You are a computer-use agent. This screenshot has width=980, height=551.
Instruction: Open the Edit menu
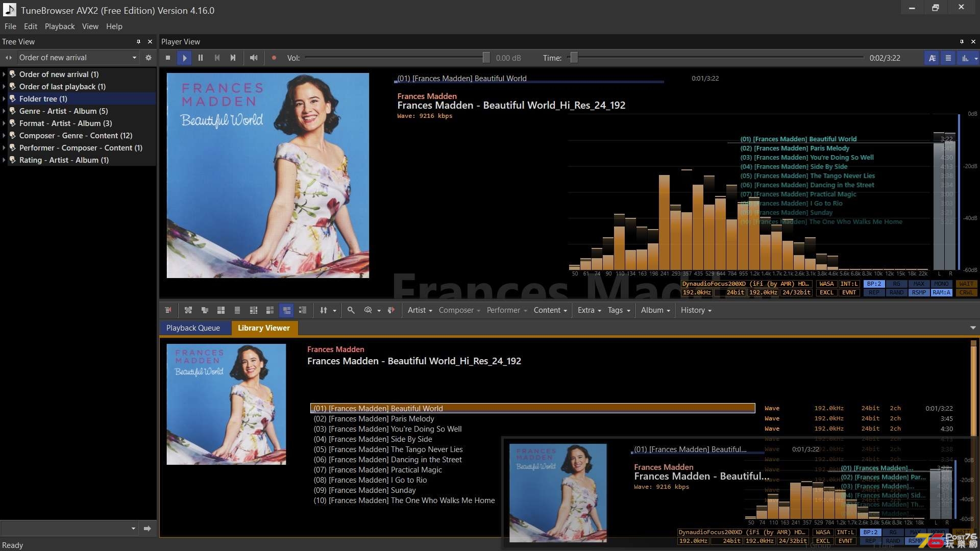pos(31,26)
